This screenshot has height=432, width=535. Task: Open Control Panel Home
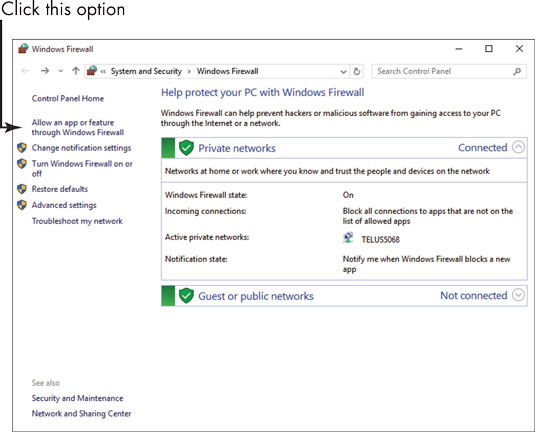coord(68,98)
